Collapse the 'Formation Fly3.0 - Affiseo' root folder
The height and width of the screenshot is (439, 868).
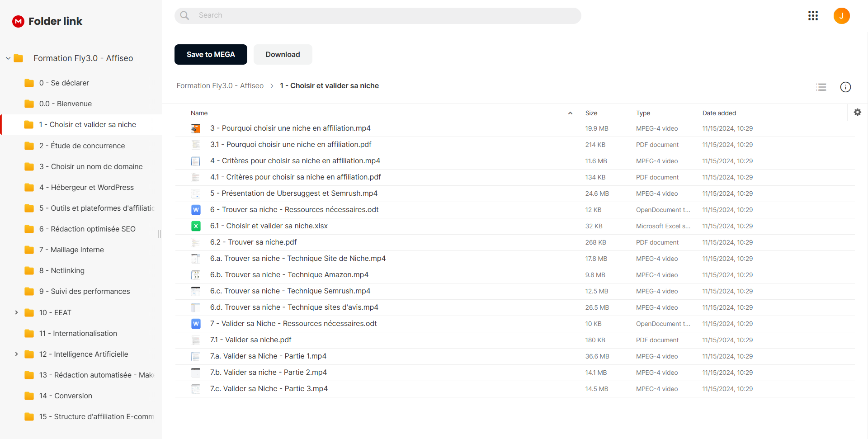tap(8, 58)
